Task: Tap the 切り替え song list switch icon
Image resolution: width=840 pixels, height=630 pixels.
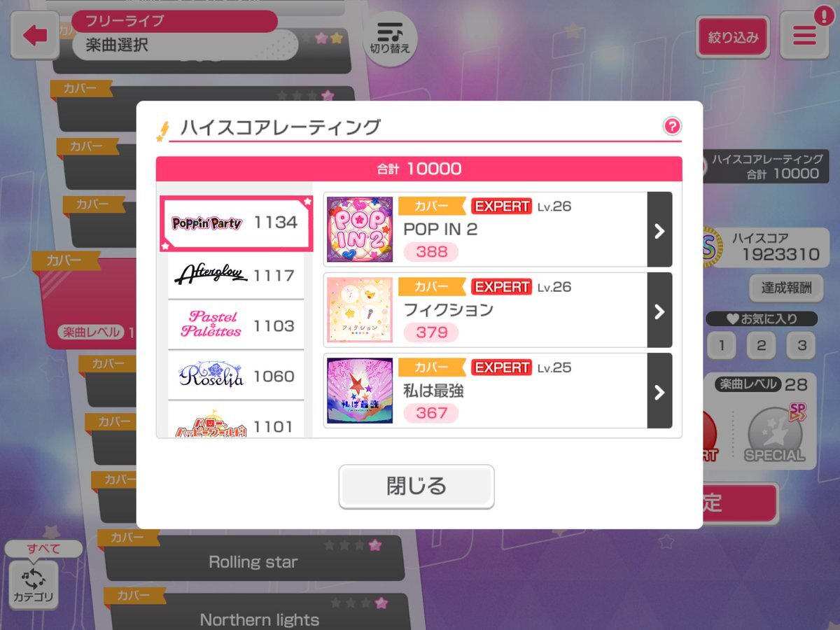Action: click(390, 38)
